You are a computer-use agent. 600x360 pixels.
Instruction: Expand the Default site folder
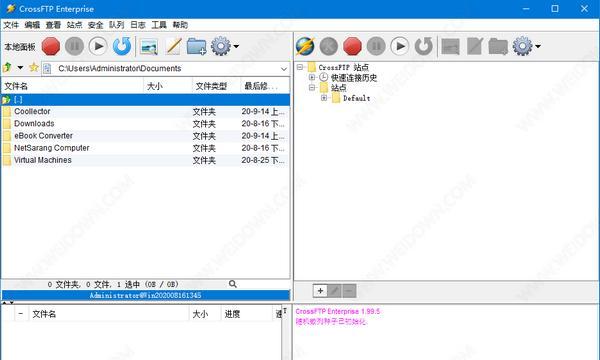[324, 98]
